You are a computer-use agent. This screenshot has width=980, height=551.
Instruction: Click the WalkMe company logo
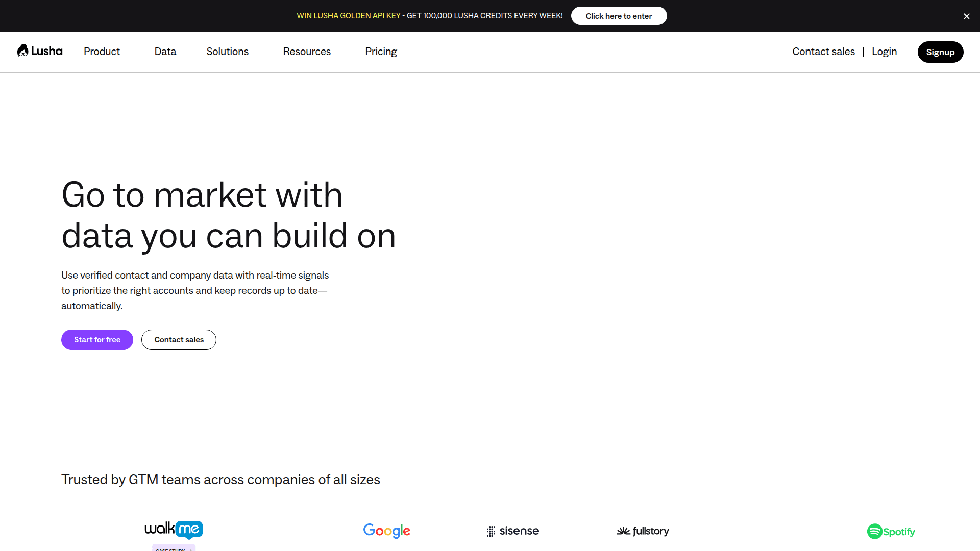click(x=174, y=530)
